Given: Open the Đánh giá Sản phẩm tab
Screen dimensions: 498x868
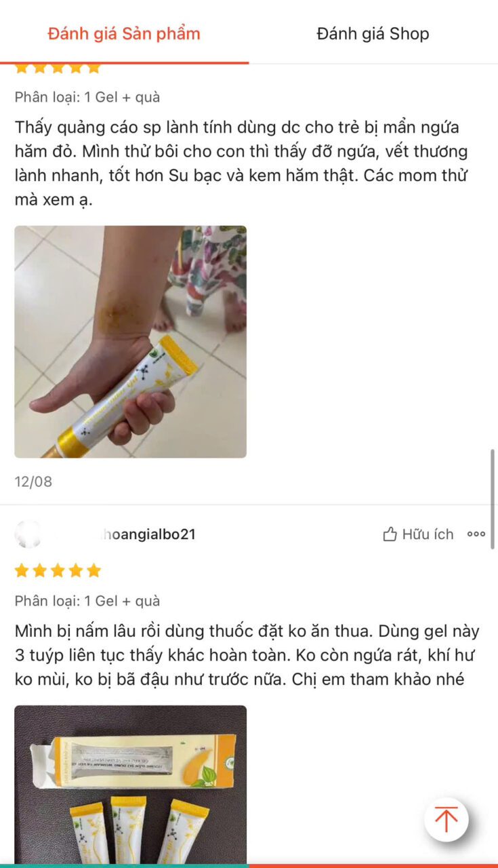Looking at the screenshot, I should click(124, 33).
